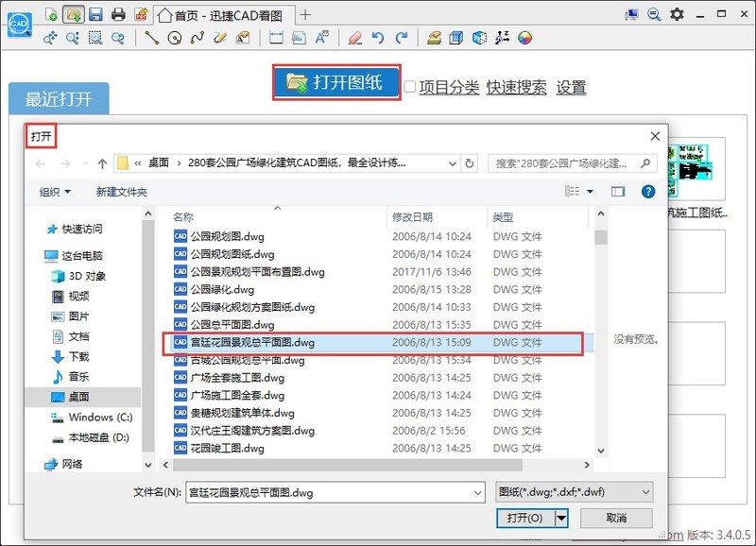Click the Undo arrow icon
Viewport: 756px width, 546px height.
click(x=378, y=38)
